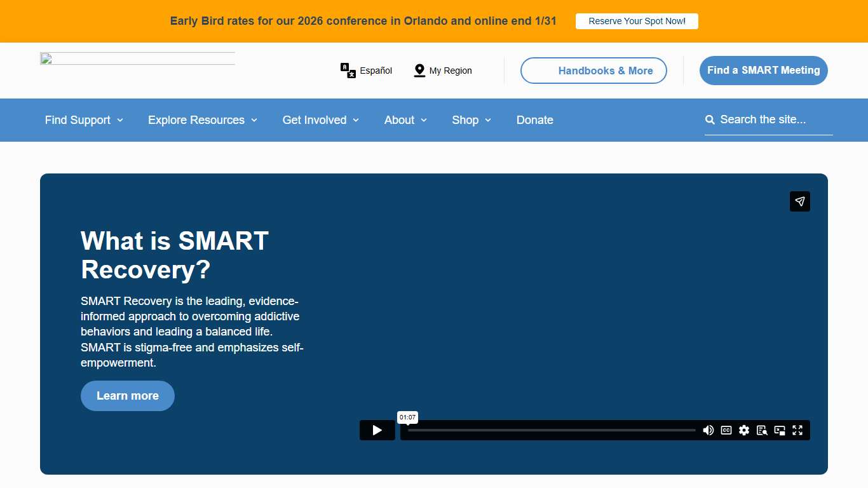Open the video settings gear
The image size is (868, 488).
point(744,430)
